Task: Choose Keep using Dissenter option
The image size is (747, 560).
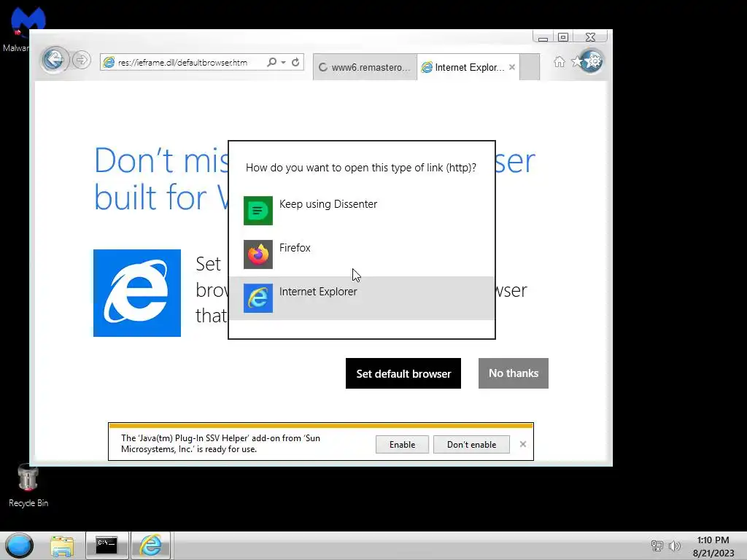Action: pyautogui.click(x=362, y=211)
